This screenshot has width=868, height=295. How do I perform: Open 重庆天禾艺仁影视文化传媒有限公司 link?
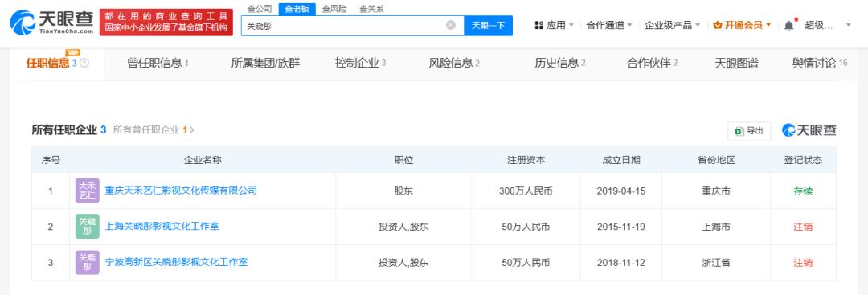click(181, 191)
